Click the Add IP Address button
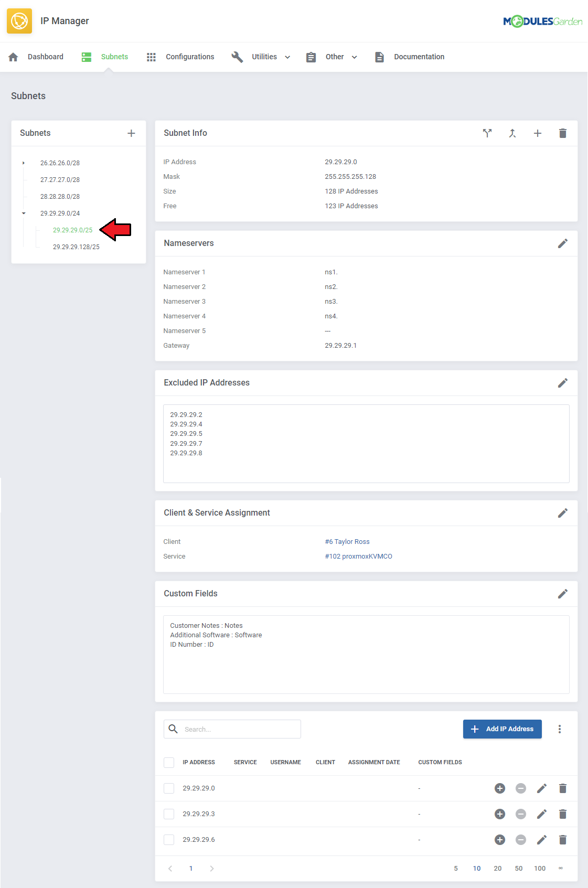The image size is (588, 888). (x=503, y=729)
